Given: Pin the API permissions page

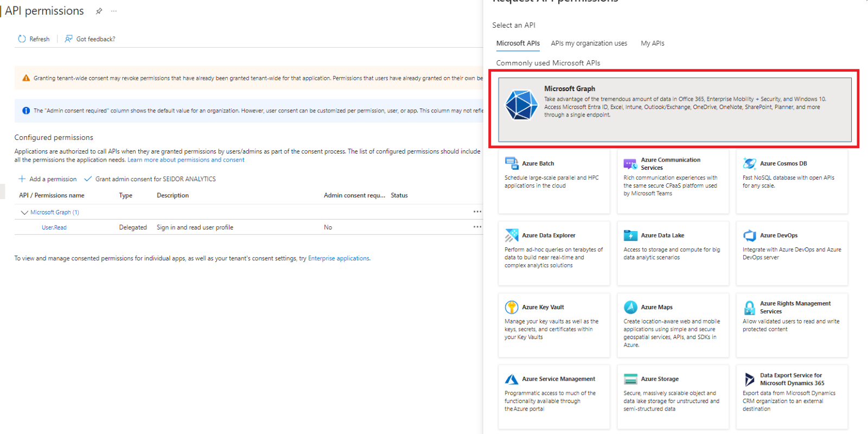Looking at the screenshot, I should 99,11.
